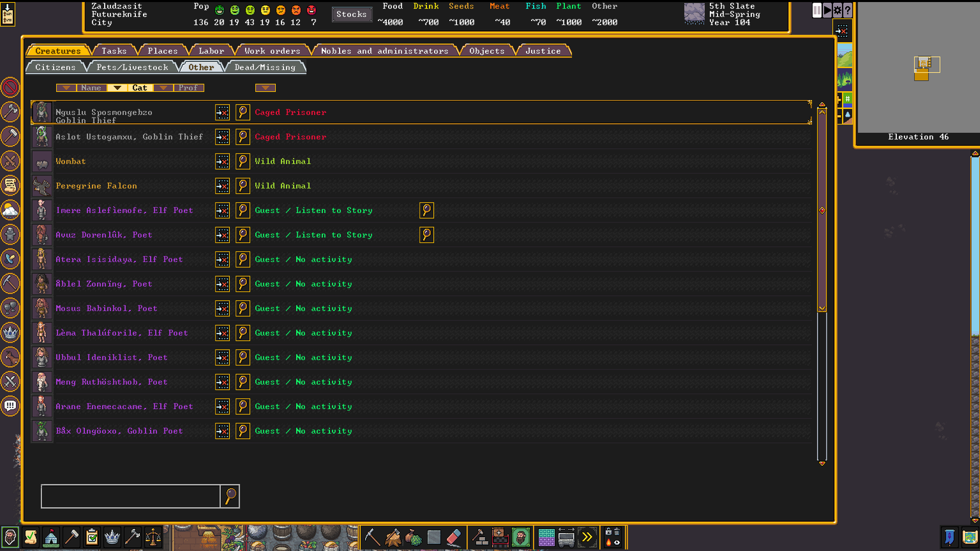Open the purple grid burrows icon
980x551 pixels.
546,537
